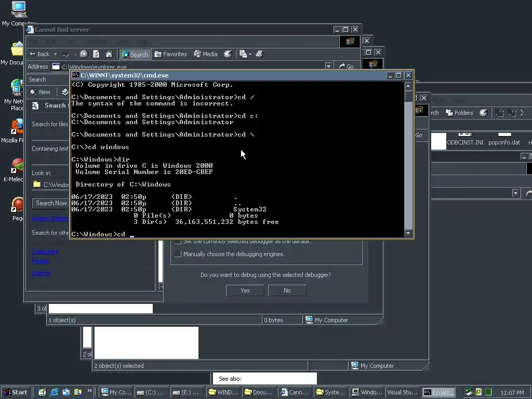Click Search Now button
The image size is (532, 399).
pyautogui.click(x=51, y=203)
